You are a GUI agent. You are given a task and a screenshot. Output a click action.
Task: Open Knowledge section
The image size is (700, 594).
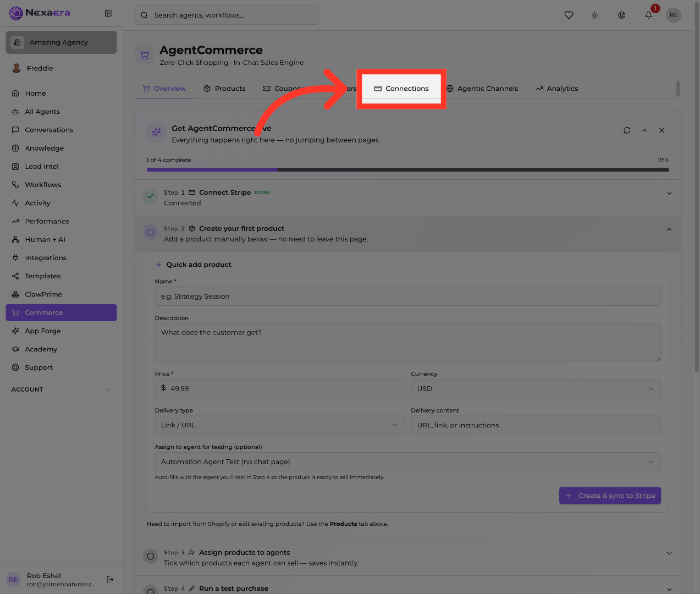pyautogui.click(x=61, y=148)
